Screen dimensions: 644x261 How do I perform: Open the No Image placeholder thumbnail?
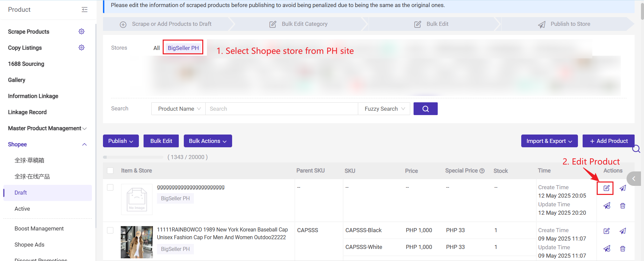(137, 199)
